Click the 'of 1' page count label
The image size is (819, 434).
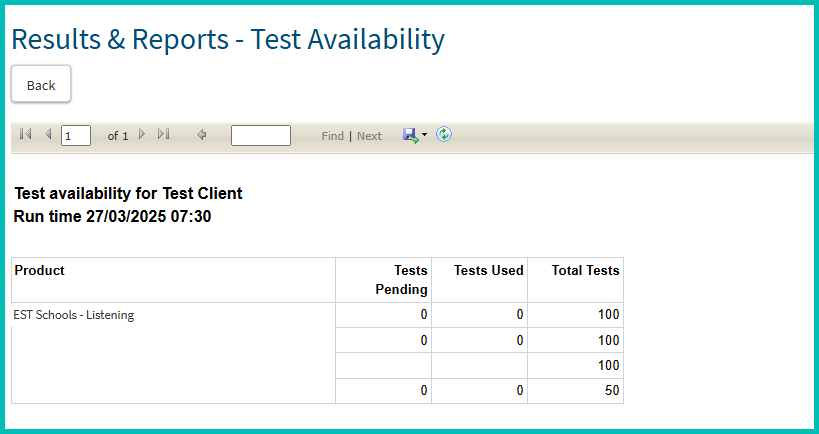coord(118,136)
